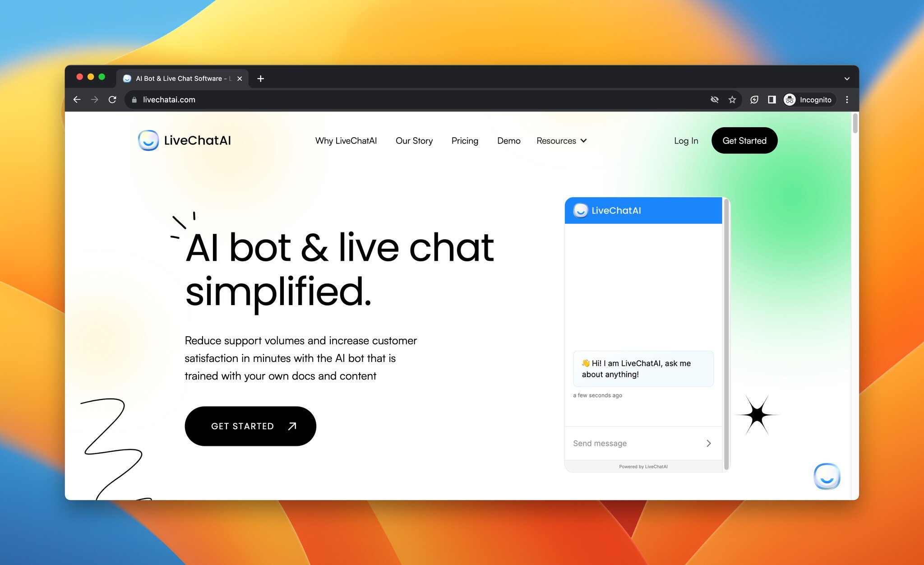Open the Why LiveChatAI menu item
924x565 pixels.
pos(347,140)
